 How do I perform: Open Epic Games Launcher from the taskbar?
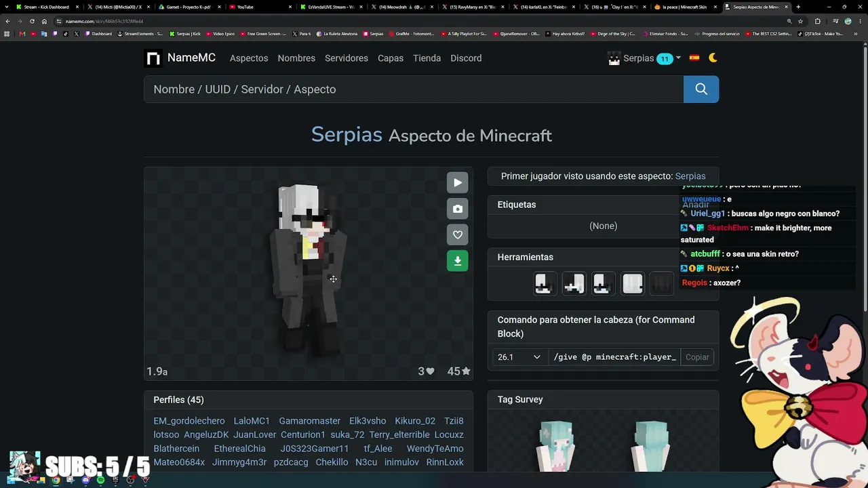(x=115, y=480)
